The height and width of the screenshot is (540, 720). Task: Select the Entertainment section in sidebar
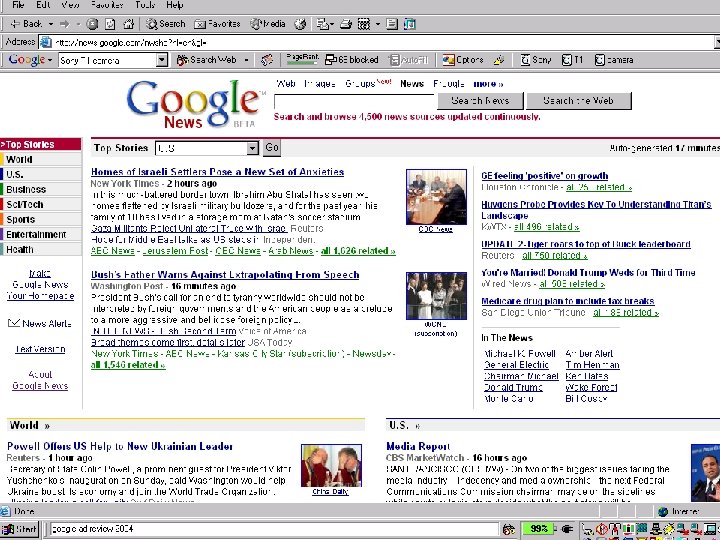(41, 234)
